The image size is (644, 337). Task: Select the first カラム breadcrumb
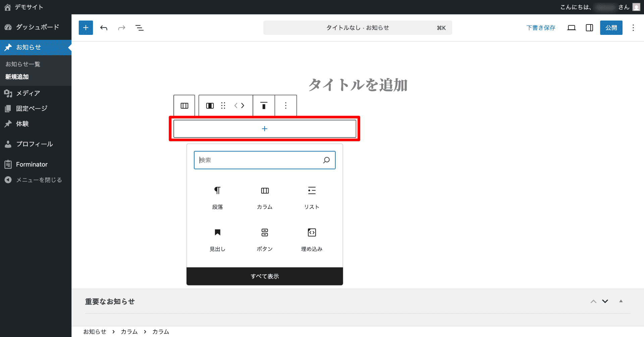click(129, 332)
